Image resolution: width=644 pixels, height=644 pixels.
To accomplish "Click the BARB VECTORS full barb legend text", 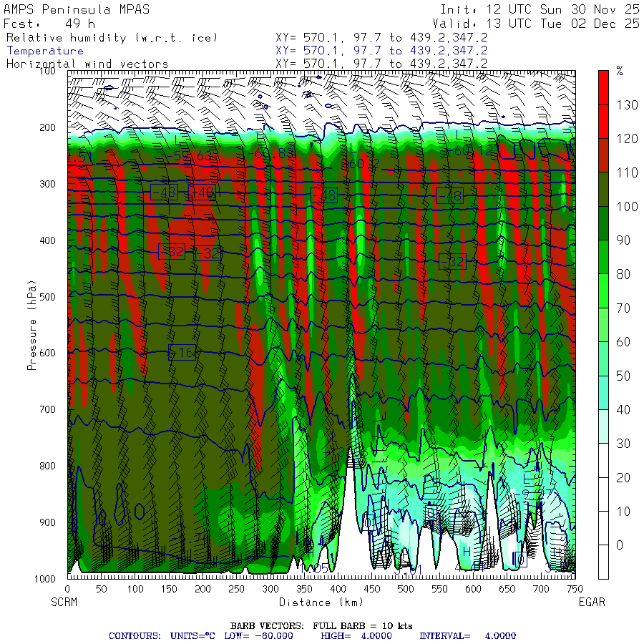I will tap(321, 625).
